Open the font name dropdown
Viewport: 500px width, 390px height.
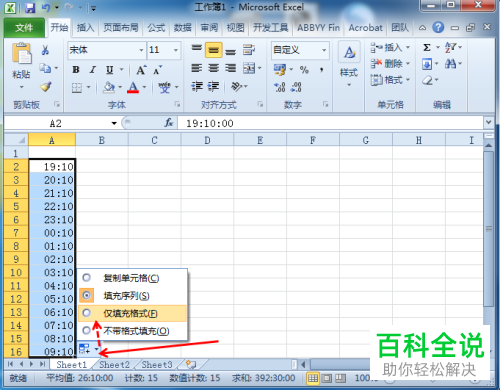click(x=141, y=50)
